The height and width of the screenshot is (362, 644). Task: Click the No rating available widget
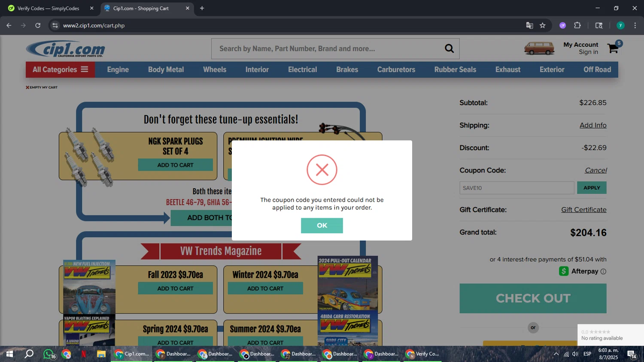[x=611, y=335]
